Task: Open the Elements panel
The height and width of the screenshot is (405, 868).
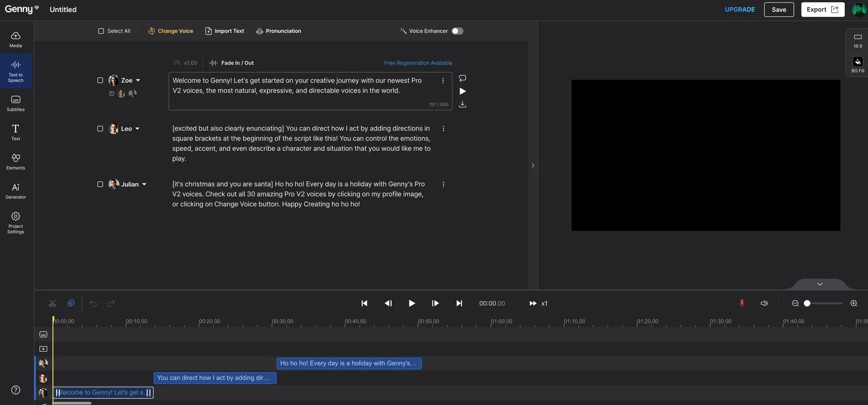Action: [16, 162]
